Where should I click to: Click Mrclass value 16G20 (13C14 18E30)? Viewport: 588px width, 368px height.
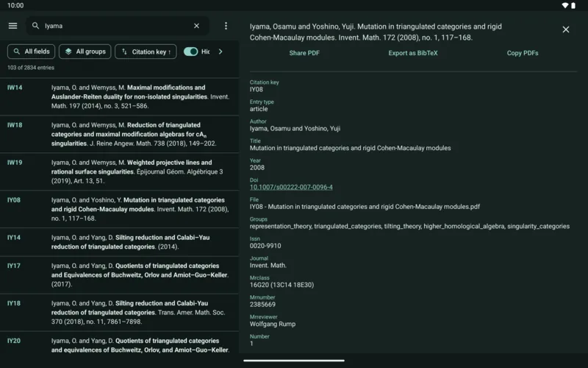coord(282,285)
